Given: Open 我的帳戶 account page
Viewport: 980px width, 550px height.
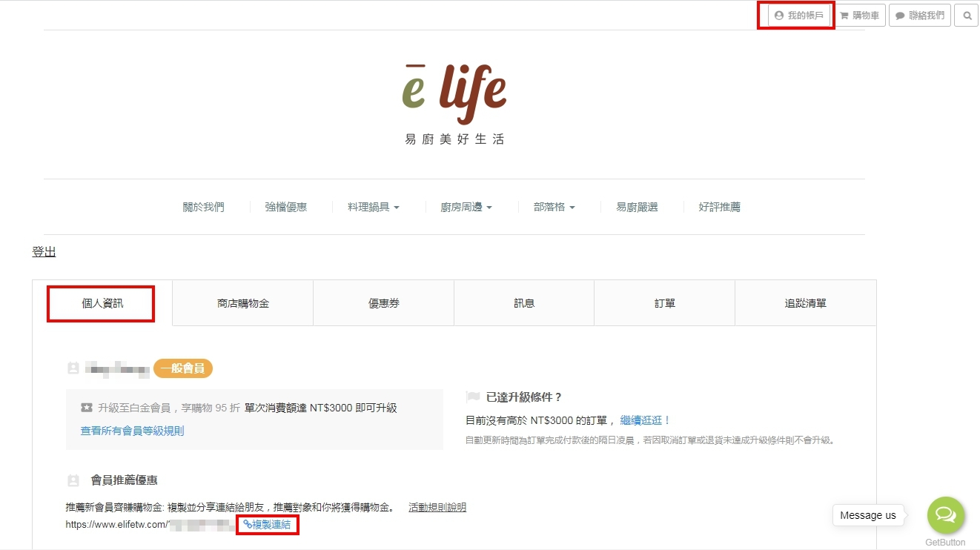Looking at the screenshot, I should [x=798, y=16].
